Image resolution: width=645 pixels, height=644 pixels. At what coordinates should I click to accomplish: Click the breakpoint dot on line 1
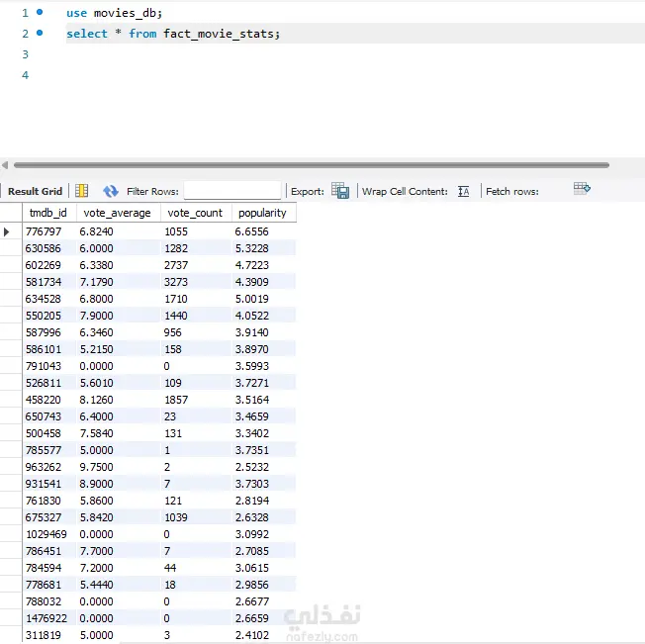(40, 12)
